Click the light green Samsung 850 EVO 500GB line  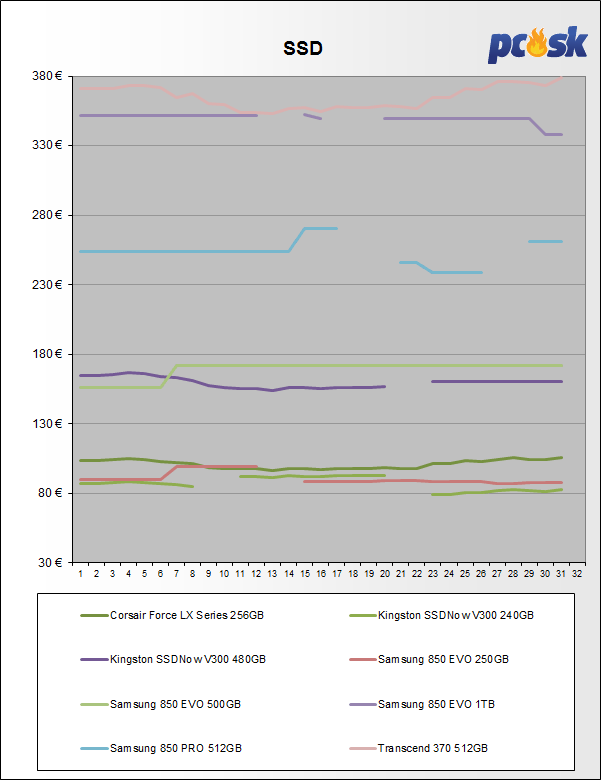pyautogui.click(x=368, y=366)
